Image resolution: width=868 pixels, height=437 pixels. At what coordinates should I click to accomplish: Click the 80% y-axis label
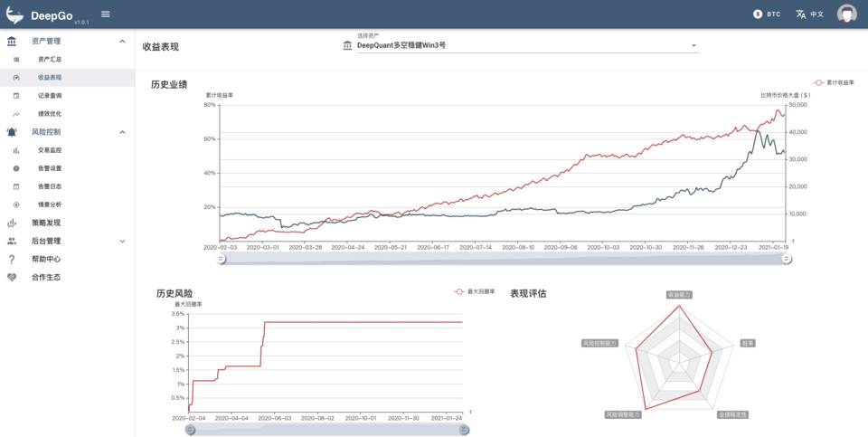coord(209,105)
